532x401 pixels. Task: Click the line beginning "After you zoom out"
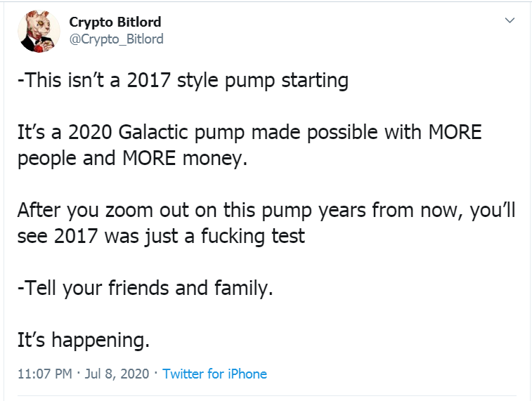click(266, 209)
